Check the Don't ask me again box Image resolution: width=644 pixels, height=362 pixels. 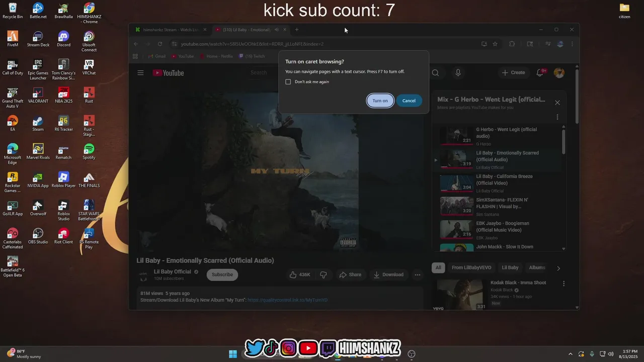pyautogui.click(x=288, y=82)
